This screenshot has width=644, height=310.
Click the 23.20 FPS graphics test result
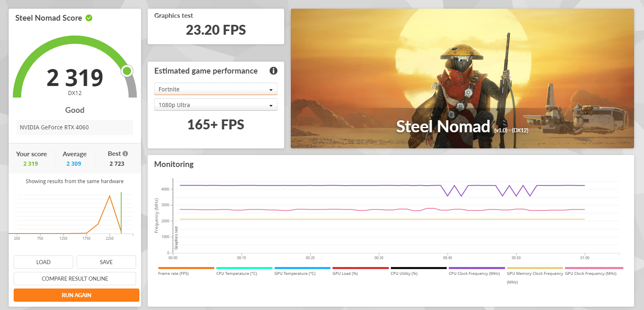(216, 30)
